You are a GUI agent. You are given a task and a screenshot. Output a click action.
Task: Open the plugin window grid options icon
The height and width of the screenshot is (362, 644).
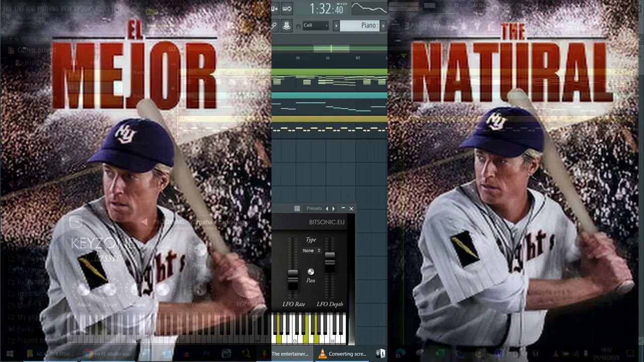coord(297,208)
